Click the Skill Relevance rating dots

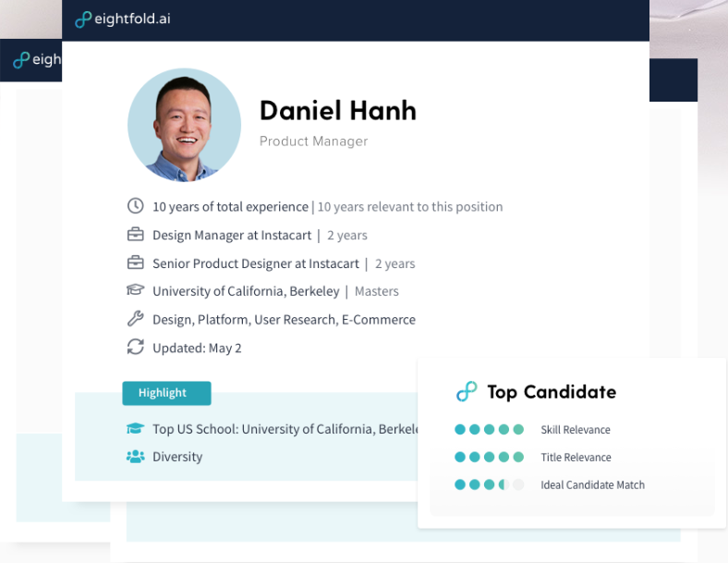489,429
